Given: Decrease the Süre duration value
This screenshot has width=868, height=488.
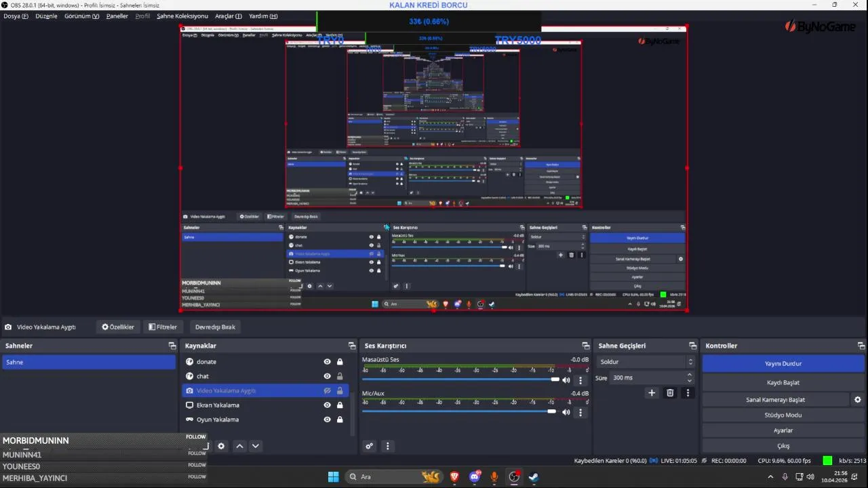Looking at the screenshot, I should 690,381.
